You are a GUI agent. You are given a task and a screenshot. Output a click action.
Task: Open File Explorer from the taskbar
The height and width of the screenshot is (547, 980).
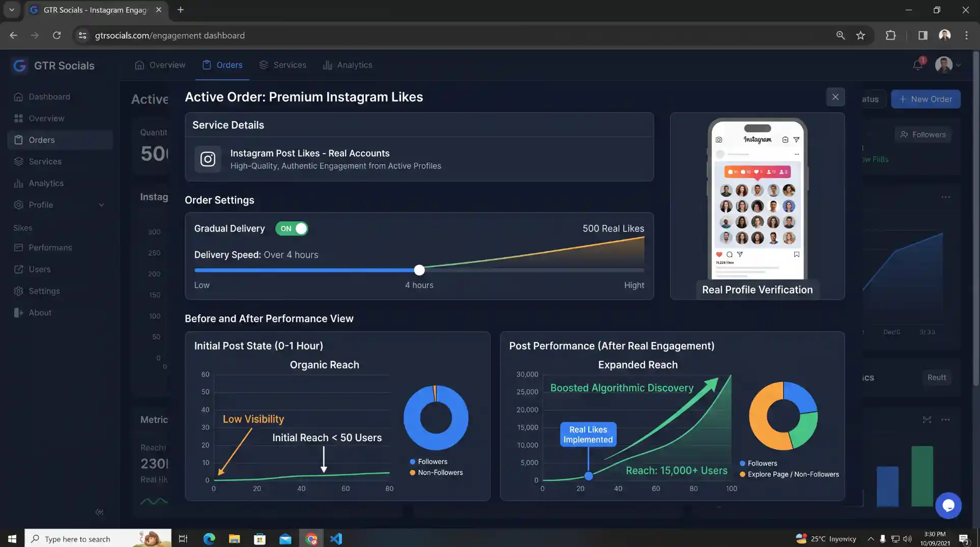(x=234, y=538)
